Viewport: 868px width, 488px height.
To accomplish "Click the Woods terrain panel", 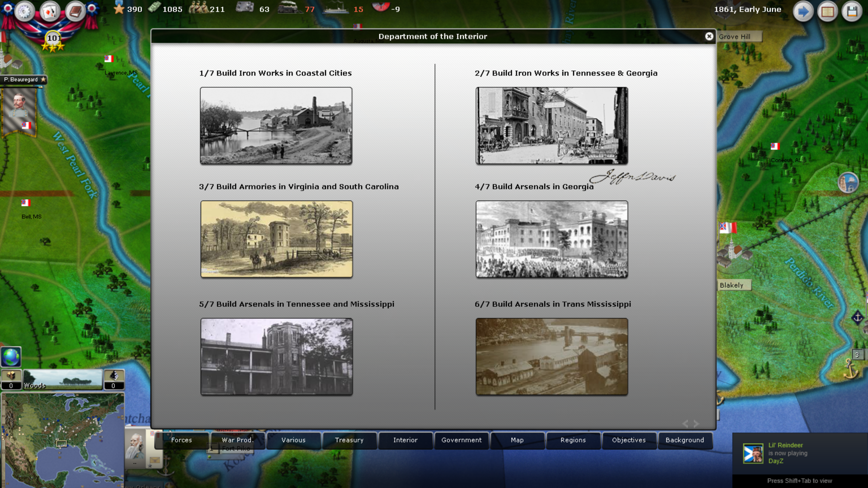I will [62, 380].
